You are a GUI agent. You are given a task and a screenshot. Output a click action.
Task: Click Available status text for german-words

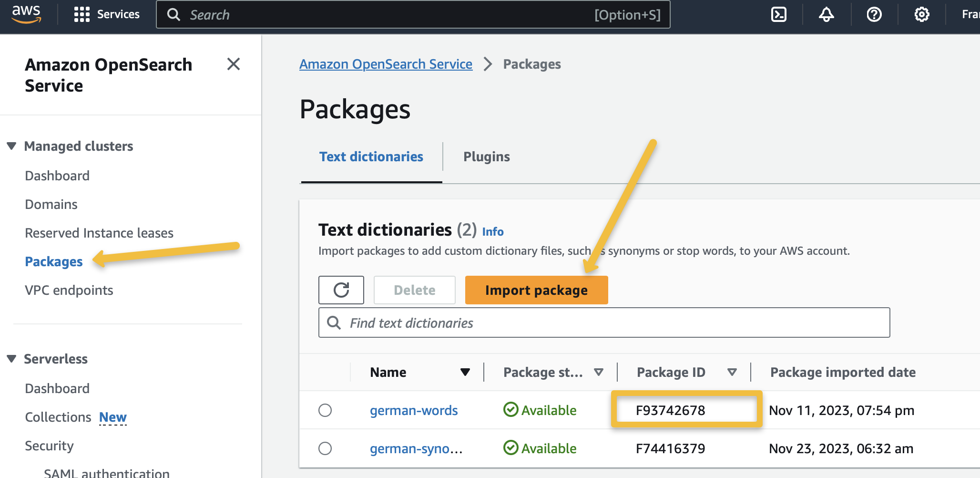549,410
